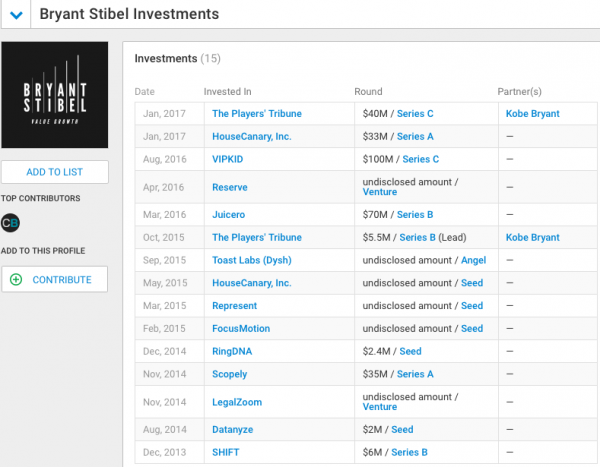The width and height of the screenshot is (600, 467).
Task: Open the Toast Labs (Dysh) link
Action: 254,260
